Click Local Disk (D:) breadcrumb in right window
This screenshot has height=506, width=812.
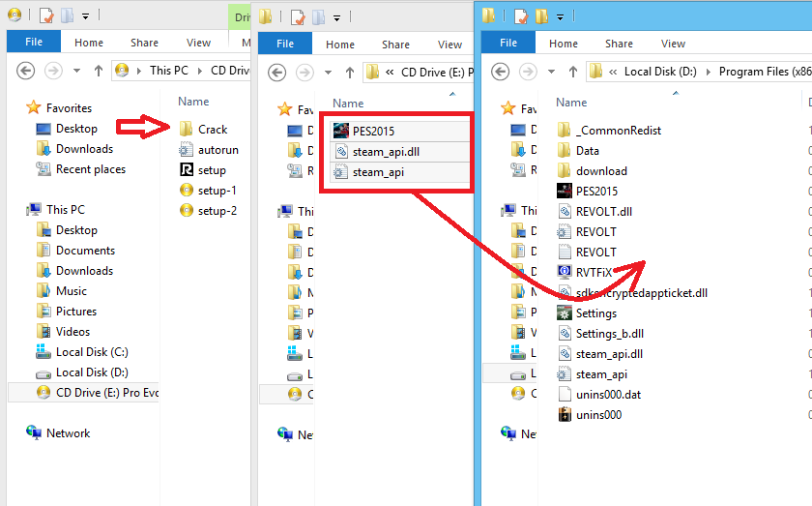(660, 72)
